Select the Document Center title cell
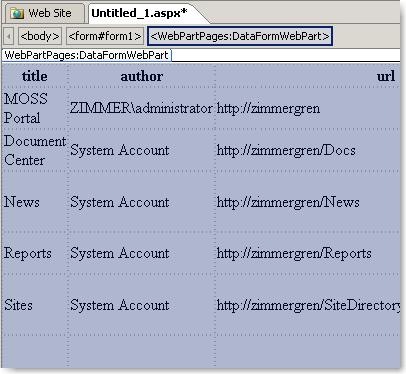Viewport: 406px width, 374px height. pos(35,150)
